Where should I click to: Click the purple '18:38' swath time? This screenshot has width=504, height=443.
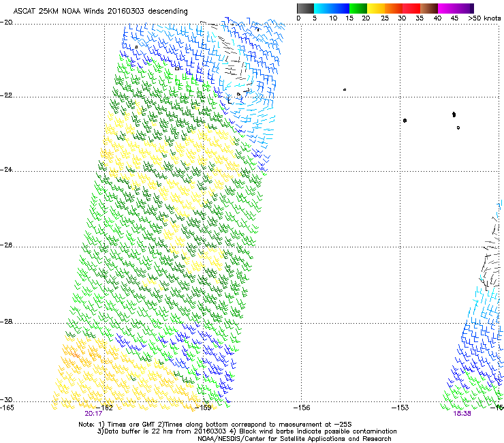462,414
